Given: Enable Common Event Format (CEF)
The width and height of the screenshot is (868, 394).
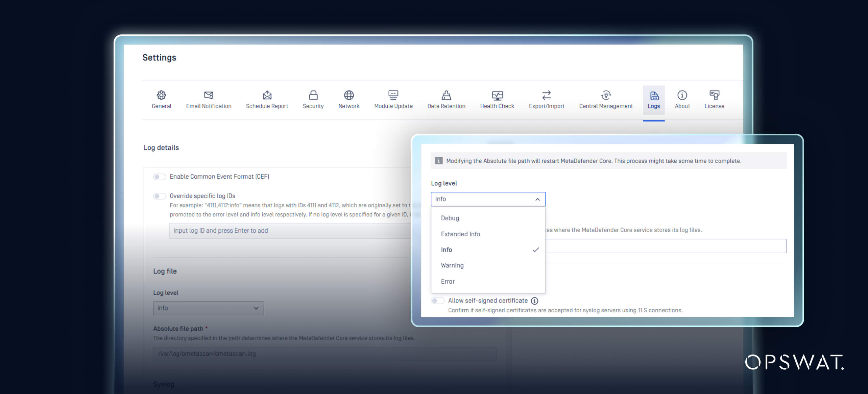Looking at the screenshot, I should click(159, 176).
